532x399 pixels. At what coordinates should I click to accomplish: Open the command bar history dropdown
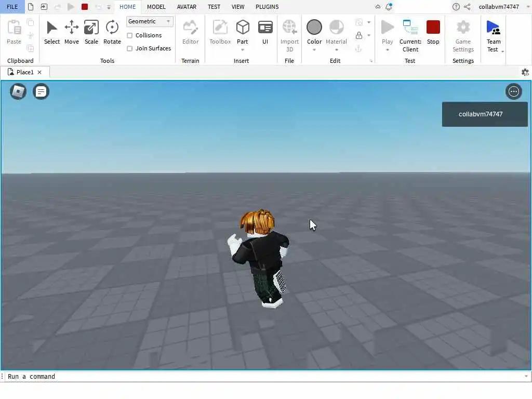pos(526,376)
